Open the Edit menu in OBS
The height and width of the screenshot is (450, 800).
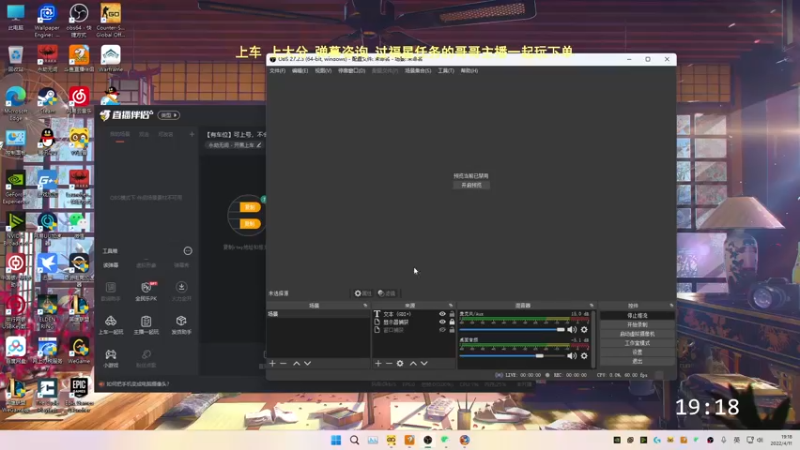300,70
